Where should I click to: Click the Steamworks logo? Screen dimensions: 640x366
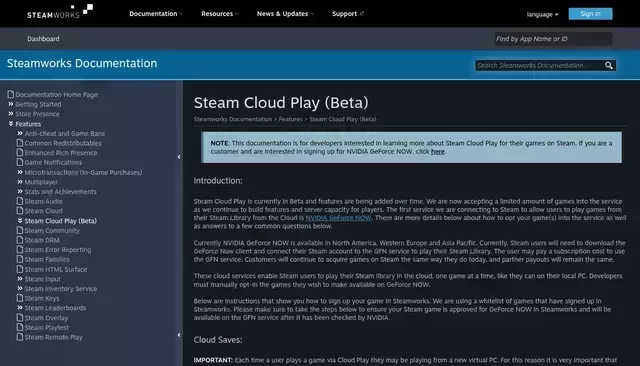coord(60,11)
